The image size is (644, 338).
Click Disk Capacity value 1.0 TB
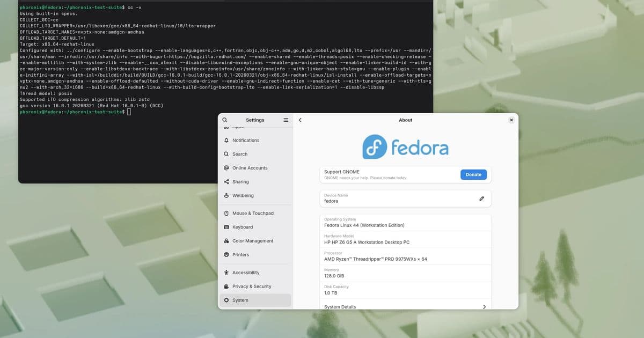tap(331, 293)
